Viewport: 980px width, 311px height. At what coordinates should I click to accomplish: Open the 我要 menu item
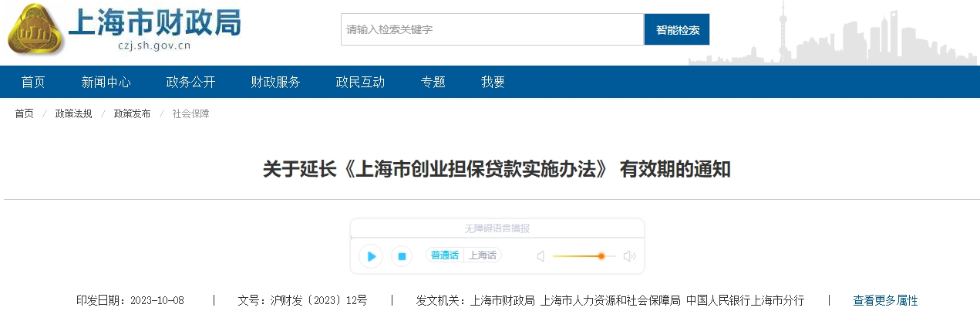pyautogui.click(x=493, y=82)
